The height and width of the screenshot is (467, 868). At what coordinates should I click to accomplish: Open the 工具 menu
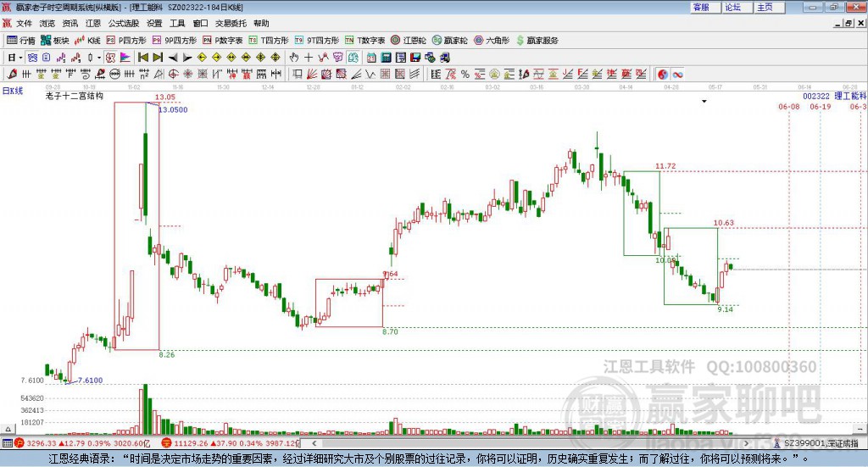(177, 23)
